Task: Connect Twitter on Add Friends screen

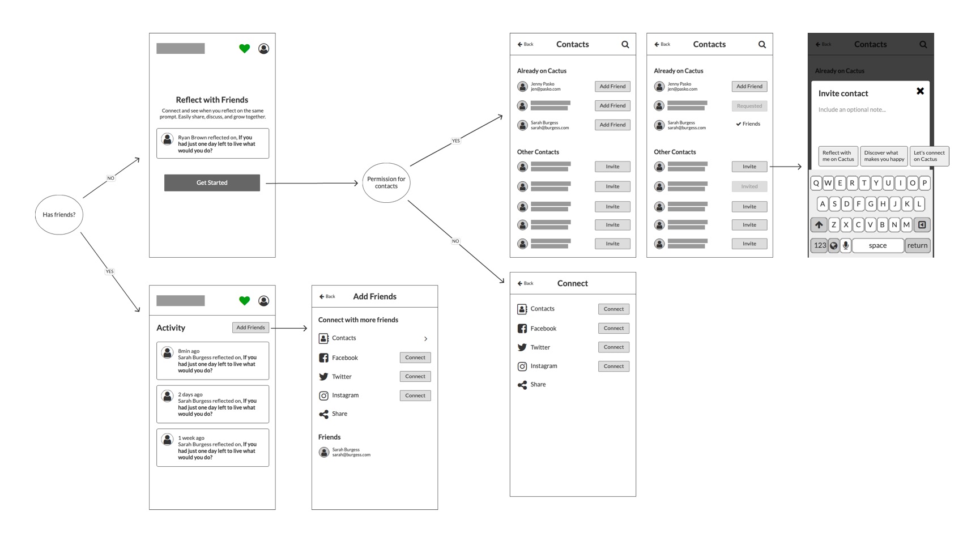Action: pyautogui.click(x=415, y=376)
